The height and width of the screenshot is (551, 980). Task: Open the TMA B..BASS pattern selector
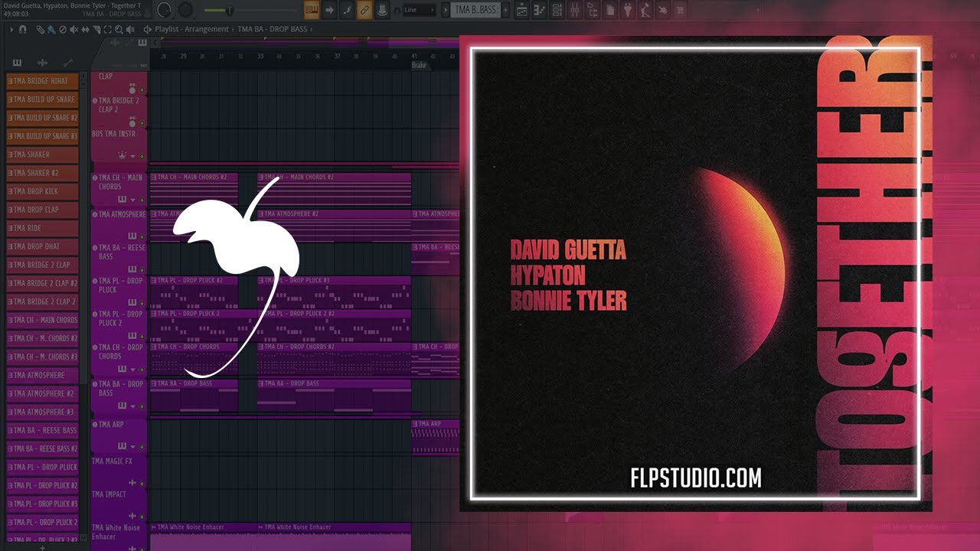475,9
